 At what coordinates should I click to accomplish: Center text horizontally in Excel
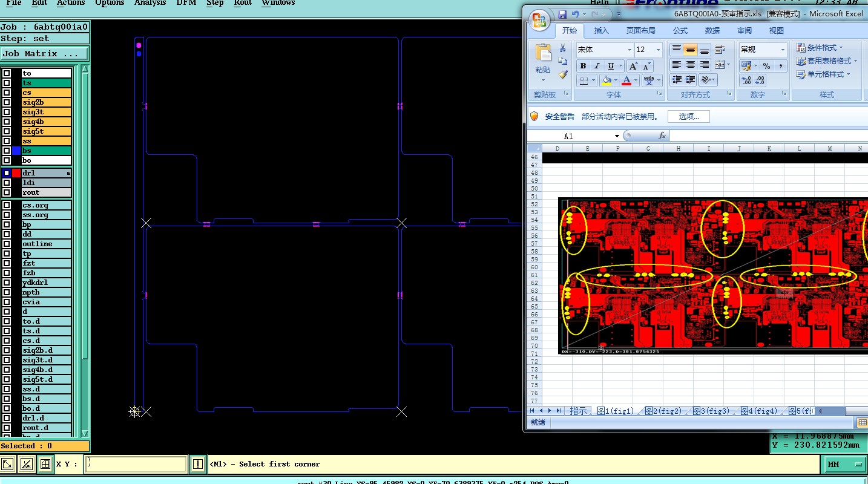pos(691,65)
